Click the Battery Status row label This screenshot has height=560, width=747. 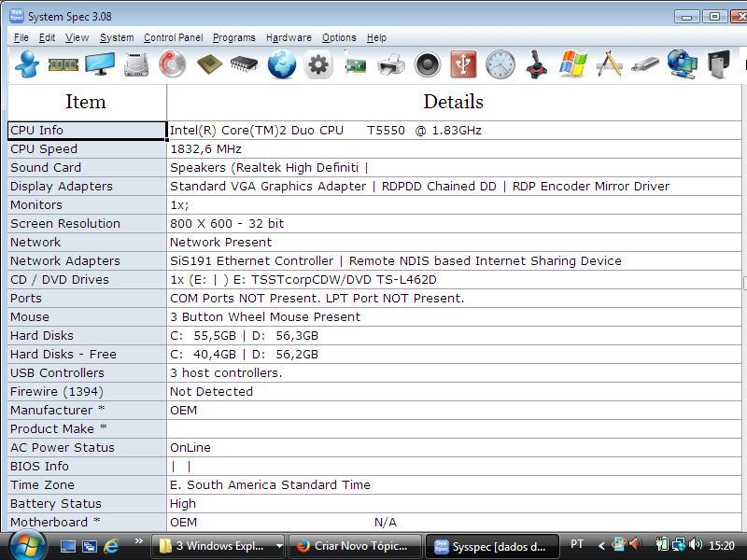[87, 503]
